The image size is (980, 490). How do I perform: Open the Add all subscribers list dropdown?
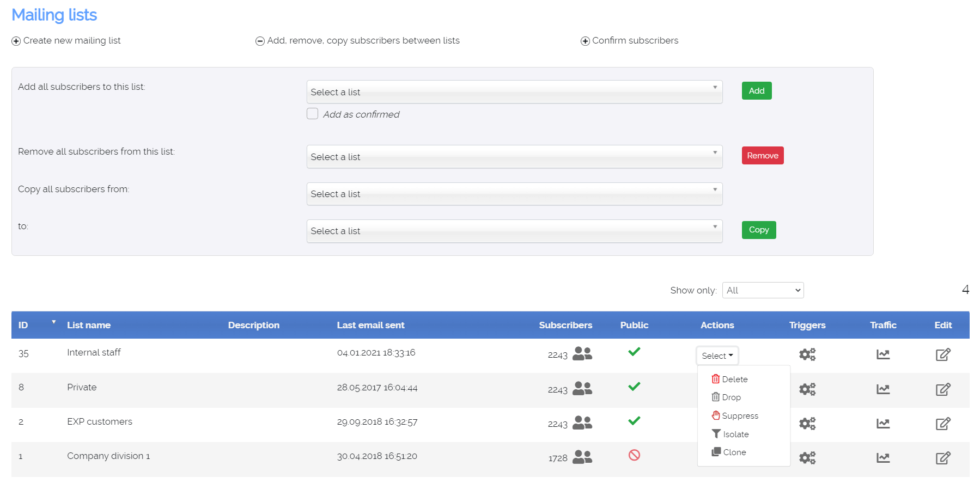coord(514,92)
